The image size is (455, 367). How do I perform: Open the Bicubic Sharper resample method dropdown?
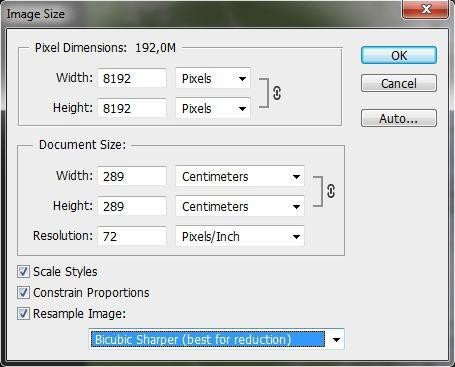pos(217,339)
